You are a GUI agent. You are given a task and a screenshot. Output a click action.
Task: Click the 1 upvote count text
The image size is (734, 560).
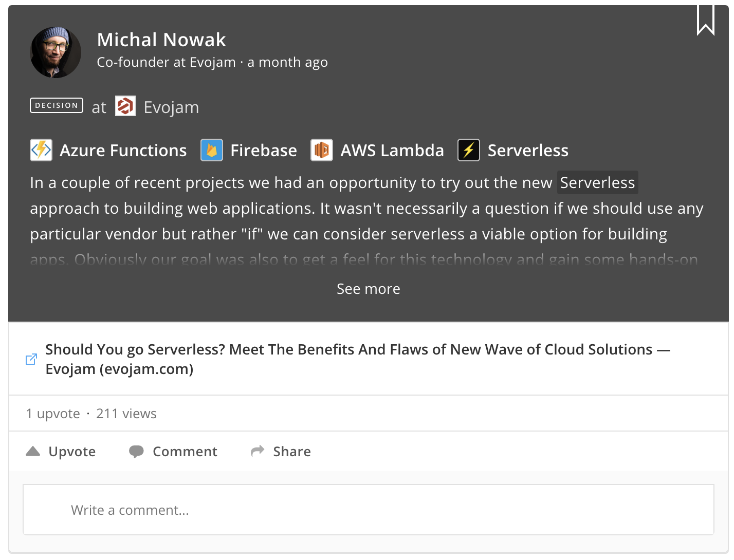53,414
